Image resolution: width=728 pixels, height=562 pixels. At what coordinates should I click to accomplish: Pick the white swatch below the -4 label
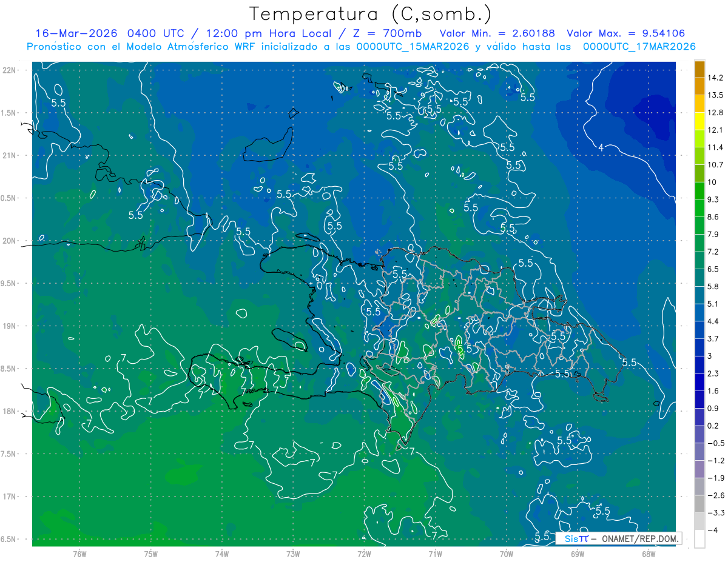(699, 538)
